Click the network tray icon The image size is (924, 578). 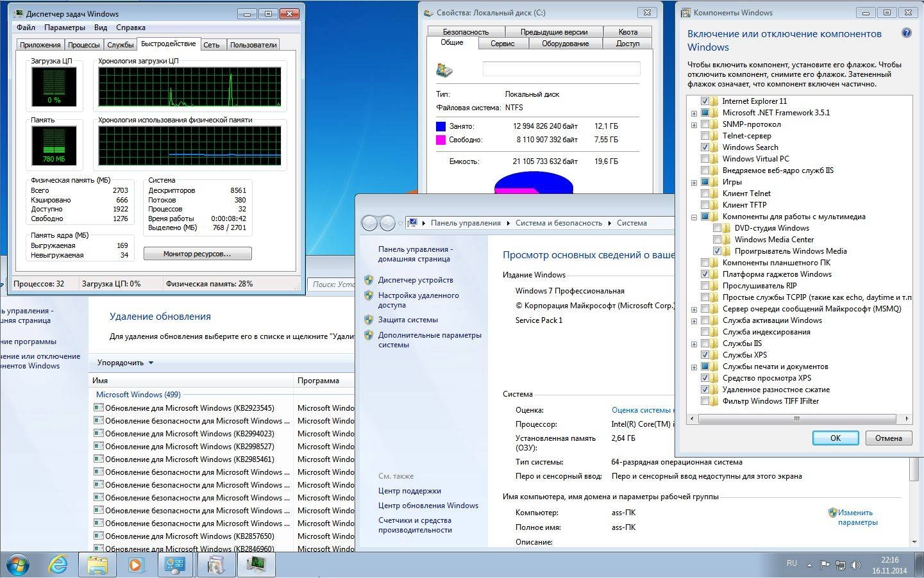840,565
